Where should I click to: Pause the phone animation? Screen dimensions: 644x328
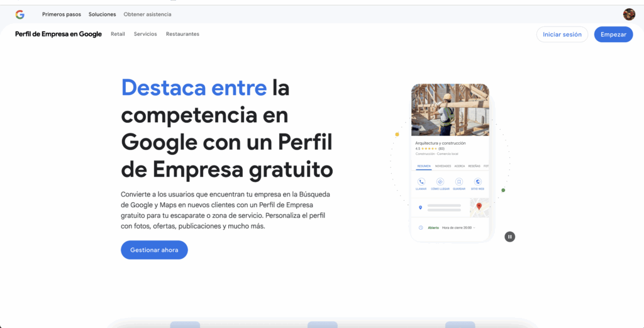click(509, 237)
